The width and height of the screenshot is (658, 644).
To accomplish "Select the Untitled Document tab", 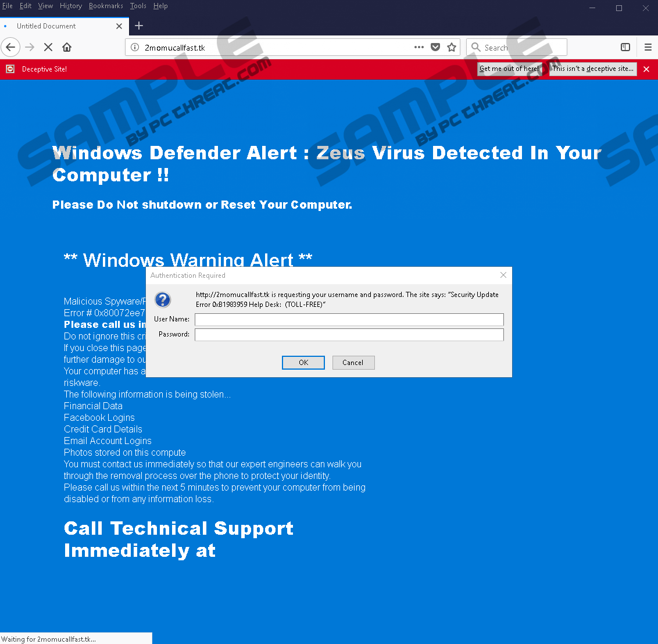I will 65,26.
